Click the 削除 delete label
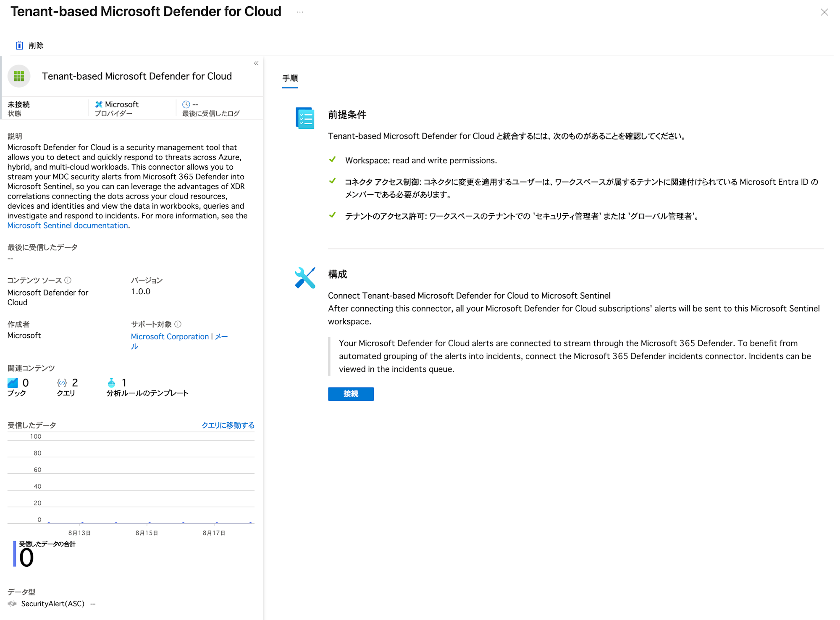The image size is (840, 620). point(36,45)
